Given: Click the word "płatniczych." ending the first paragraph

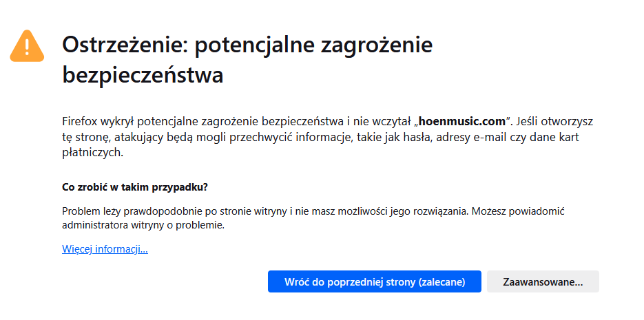Looking at the screenshot, I should coord(92,153).
